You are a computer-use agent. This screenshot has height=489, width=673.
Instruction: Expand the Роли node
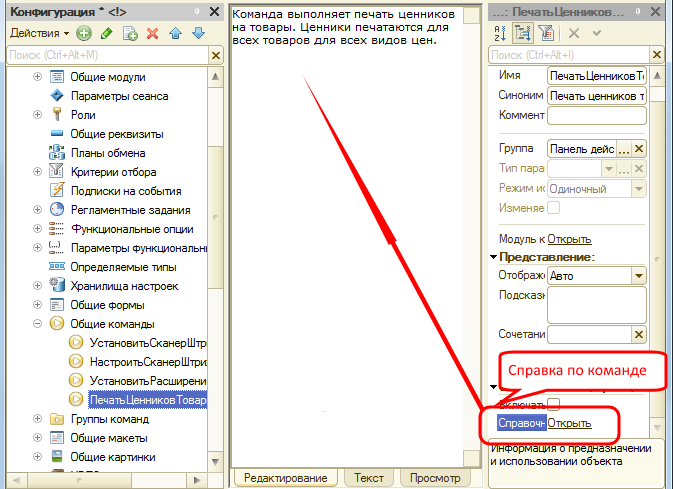[37, 115]
